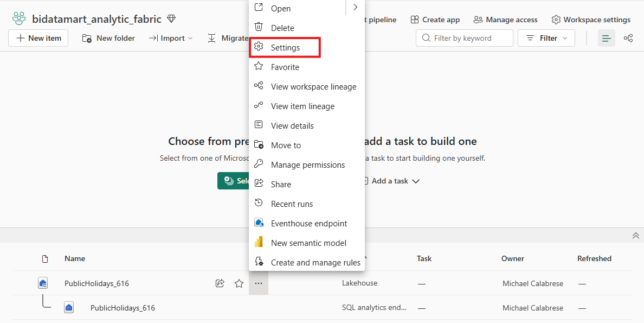Click Share in the context menu
The height and width of the screenshot is (323, 644).
click(306, 185)
